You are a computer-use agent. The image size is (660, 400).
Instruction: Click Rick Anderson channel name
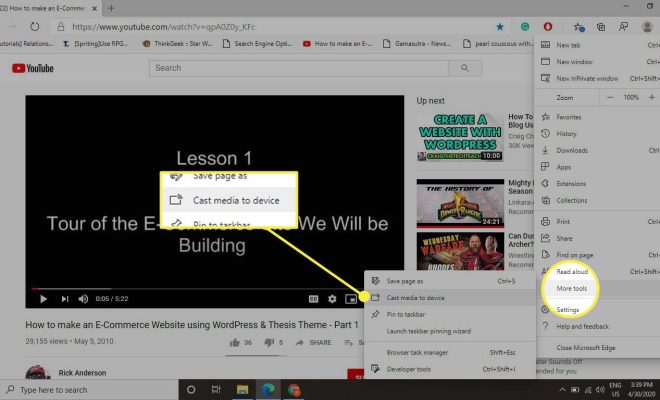[82, 373]
